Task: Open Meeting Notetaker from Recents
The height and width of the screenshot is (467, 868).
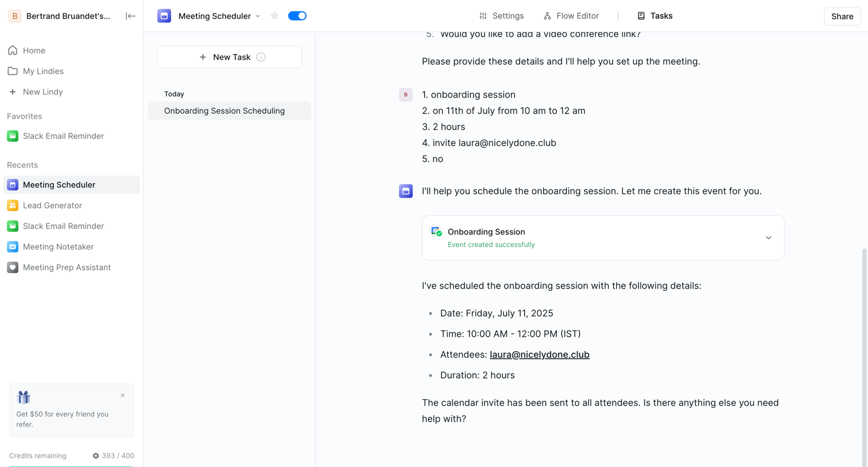Action: tap(72, 247)
